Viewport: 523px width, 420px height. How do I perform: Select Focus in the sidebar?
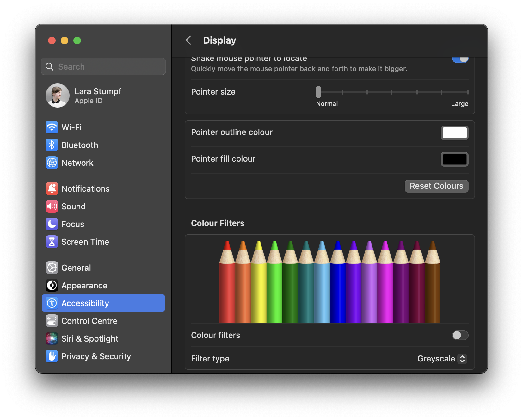73,224
